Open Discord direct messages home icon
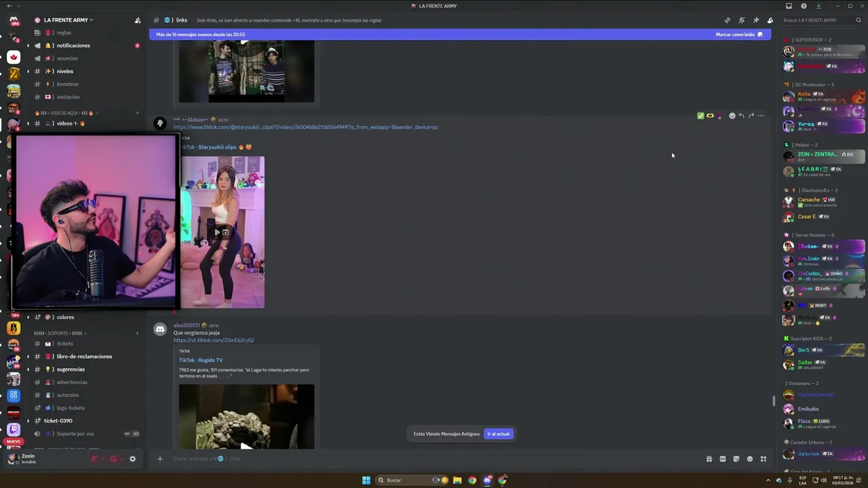 click(14, 22)
